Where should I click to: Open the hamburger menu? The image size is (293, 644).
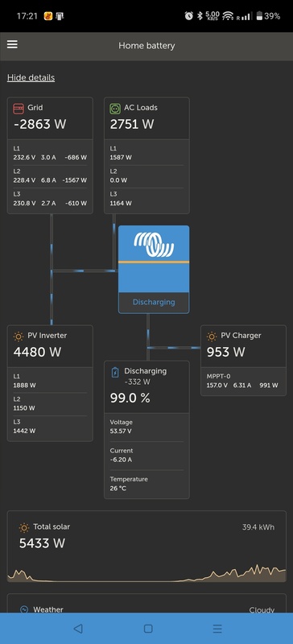(x=12, y=45)
